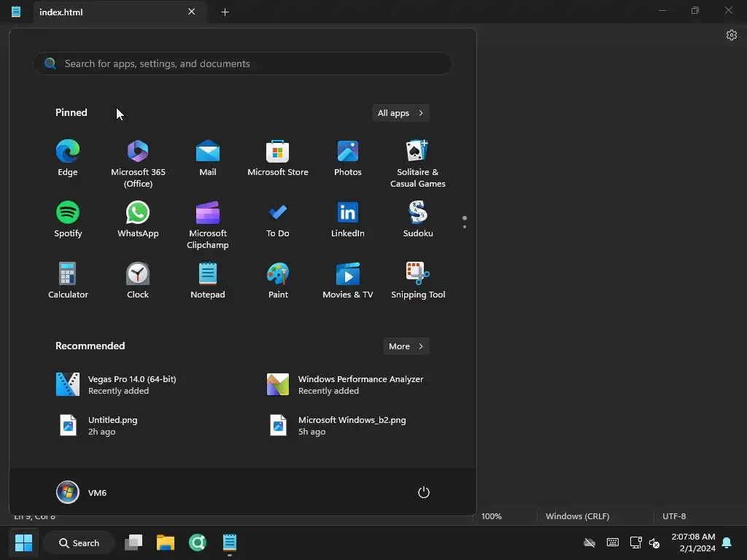Open WhatsApp
The width and height of the screenshot is (747, 560).
[x=138, y=219]
